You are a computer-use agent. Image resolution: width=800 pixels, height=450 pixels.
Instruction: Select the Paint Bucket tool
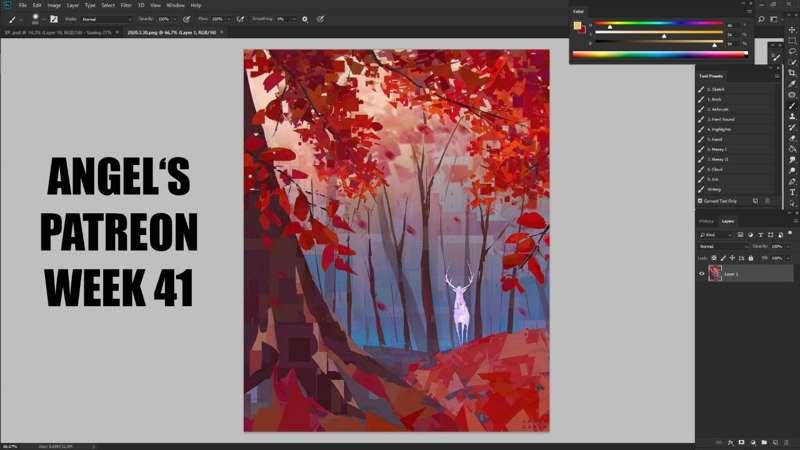tap(792, 149)
